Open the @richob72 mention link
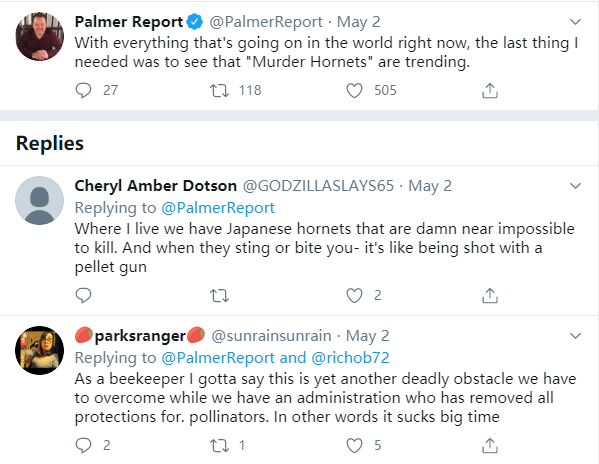The width and height of the screenshot is (599, 464). [350, 358]
